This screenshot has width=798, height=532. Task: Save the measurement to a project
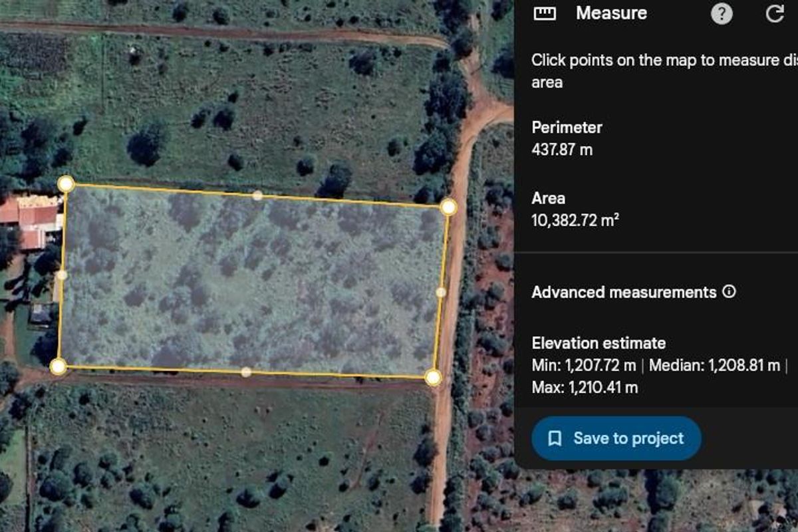click(x=616, y=438)
